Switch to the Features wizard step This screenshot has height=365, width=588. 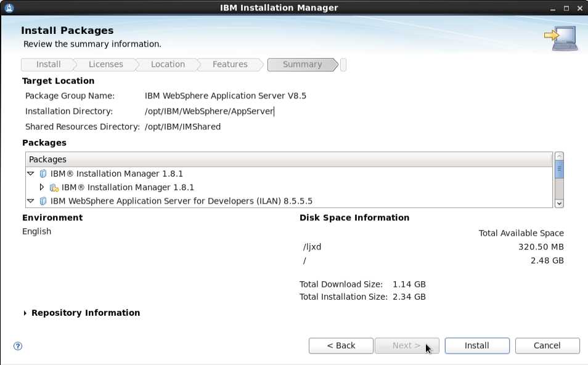[x=230, y=65]
